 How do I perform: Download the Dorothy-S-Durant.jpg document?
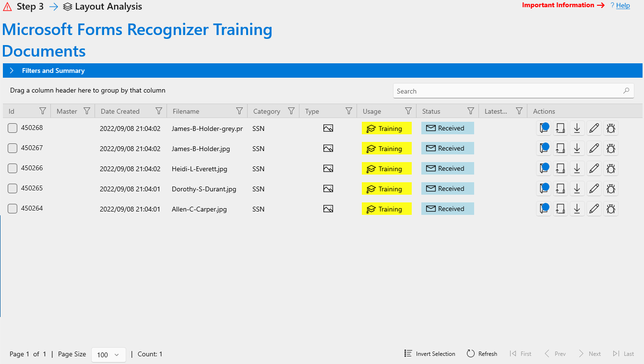[x=577, y=188]
